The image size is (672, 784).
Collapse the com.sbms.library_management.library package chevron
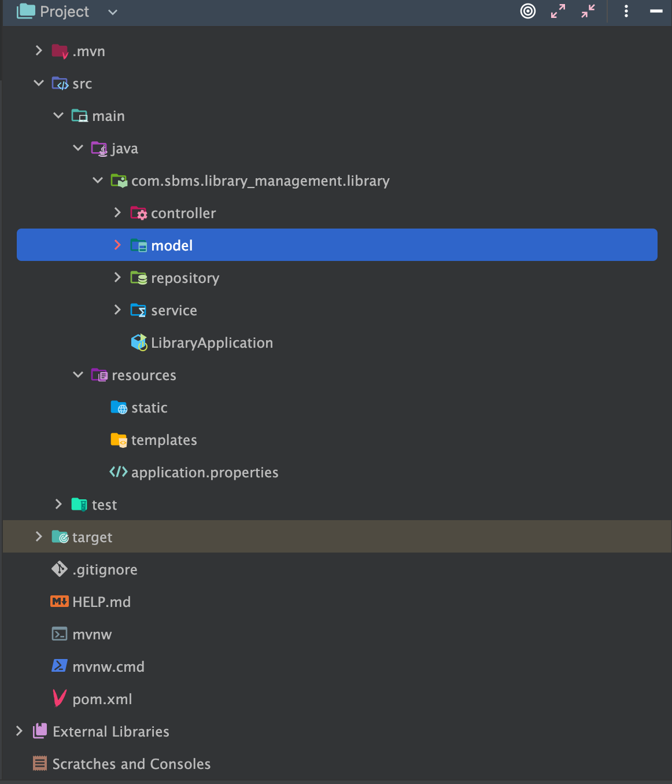tap(98, 181)
